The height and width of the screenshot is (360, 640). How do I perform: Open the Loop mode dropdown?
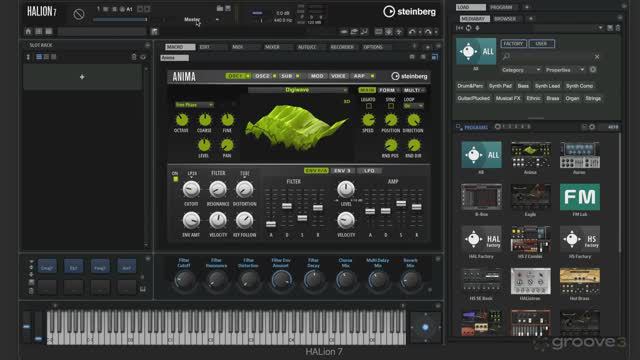pyautogui.click(x=413, y=106)
